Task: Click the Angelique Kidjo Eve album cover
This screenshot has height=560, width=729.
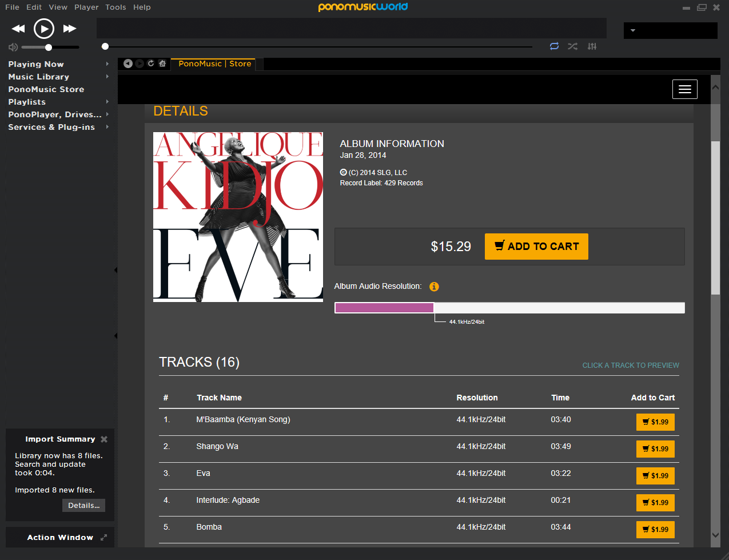Action: point(238,217)
